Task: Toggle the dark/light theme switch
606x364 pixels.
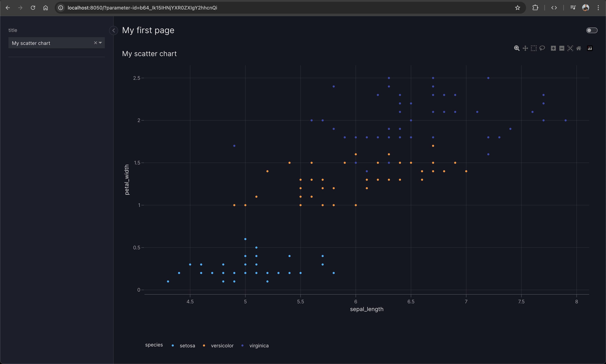Action: click(x=592, y=30)
